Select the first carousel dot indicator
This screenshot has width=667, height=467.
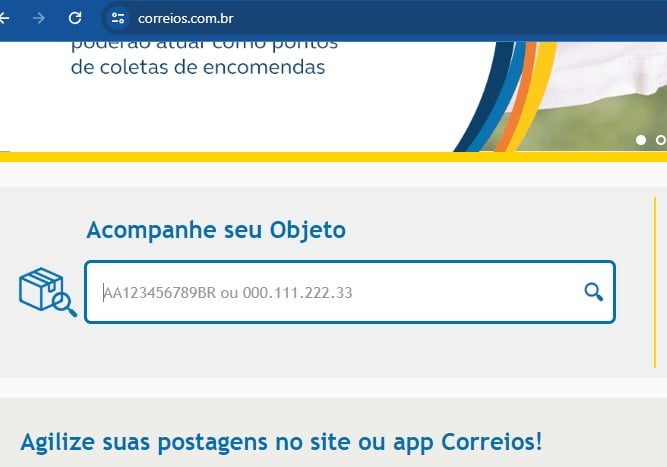[x=641, y=140]
